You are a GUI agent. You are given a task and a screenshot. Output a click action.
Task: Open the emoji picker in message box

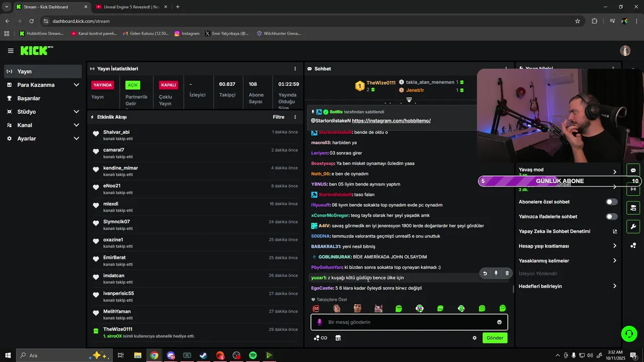click(500, 322)
